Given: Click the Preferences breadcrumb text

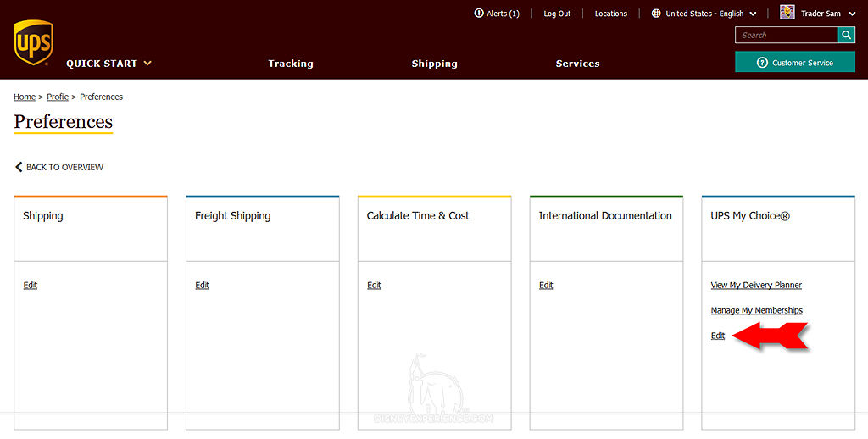Looking at the screenshot, I should (x=102, y=97).
